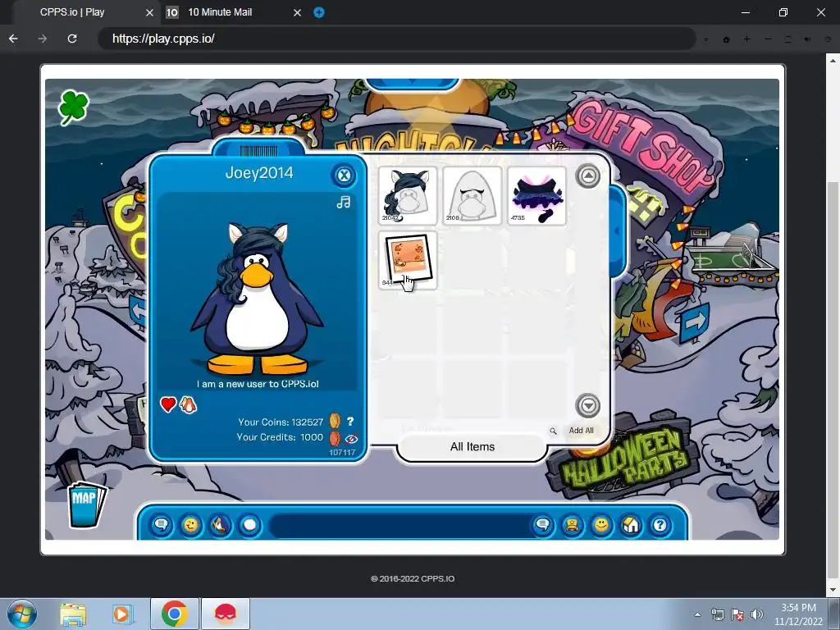Image resolution: width=840 pixels, height=630 pixels.
Task: Click the volume speaker icon in system tray
Action: click(756, 614)
